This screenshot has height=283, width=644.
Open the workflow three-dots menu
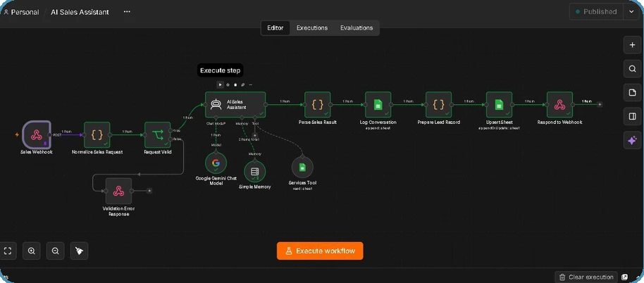pyautogui.click(x=127, y=12)
